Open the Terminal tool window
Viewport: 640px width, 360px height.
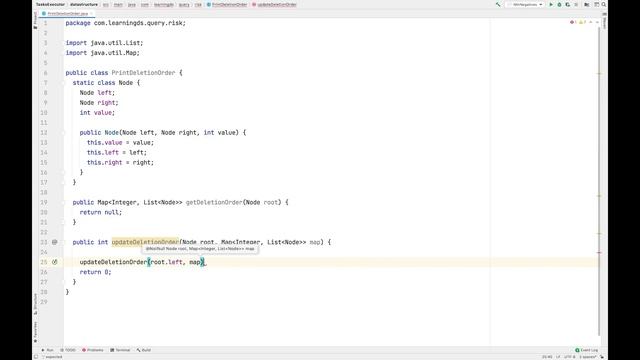click(120, 350)
